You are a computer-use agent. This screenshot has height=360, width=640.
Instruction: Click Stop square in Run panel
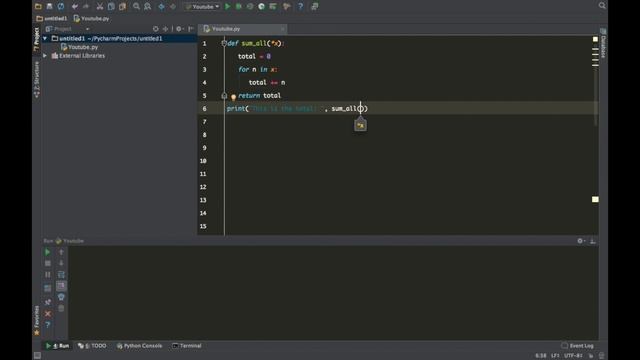click(47, 263)
